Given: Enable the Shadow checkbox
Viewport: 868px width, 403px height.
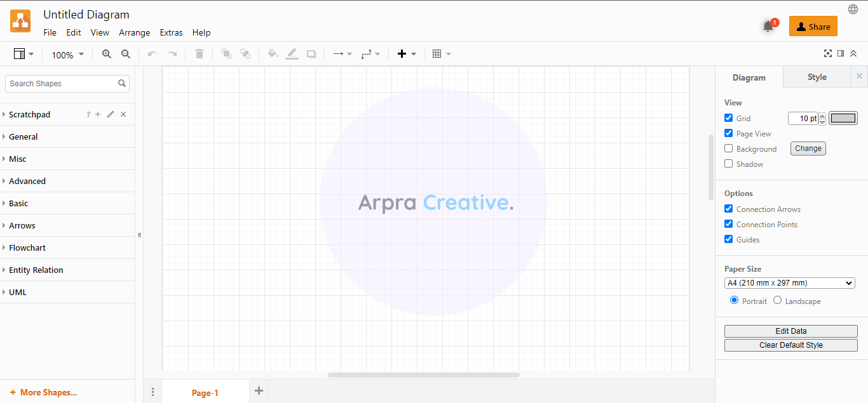Looking at the screenshot, I should (x=729, y=164).
